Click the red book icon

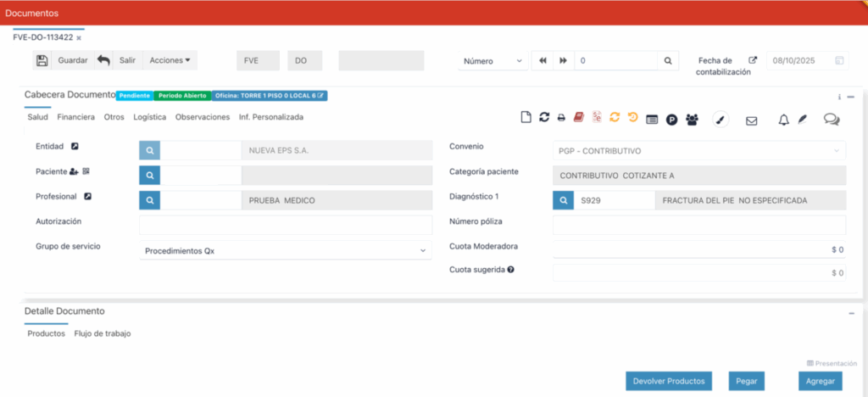[x=579, y=119]
